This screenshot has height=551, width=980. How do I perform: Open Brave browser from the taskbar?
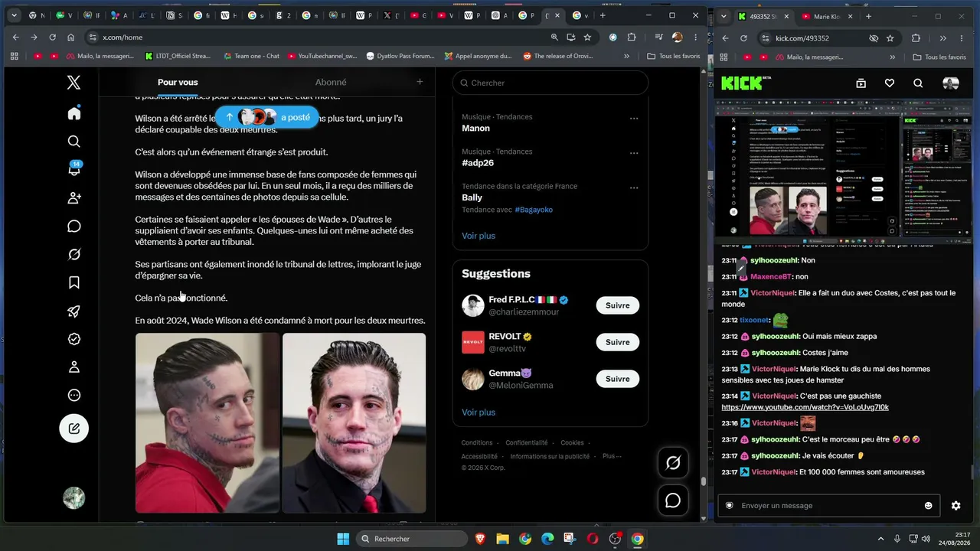pos(481,539)
